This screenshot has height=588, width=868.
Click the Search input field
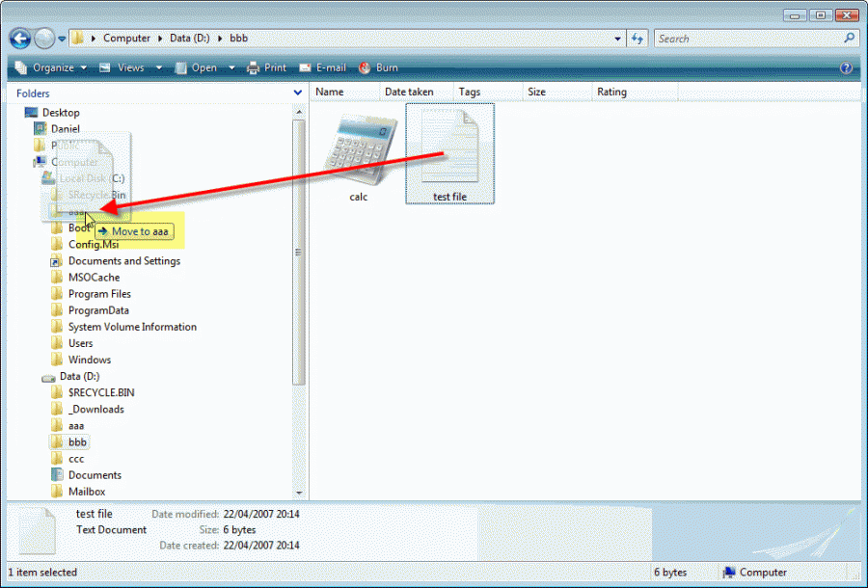pyautogui.click(x=747, y=39)
